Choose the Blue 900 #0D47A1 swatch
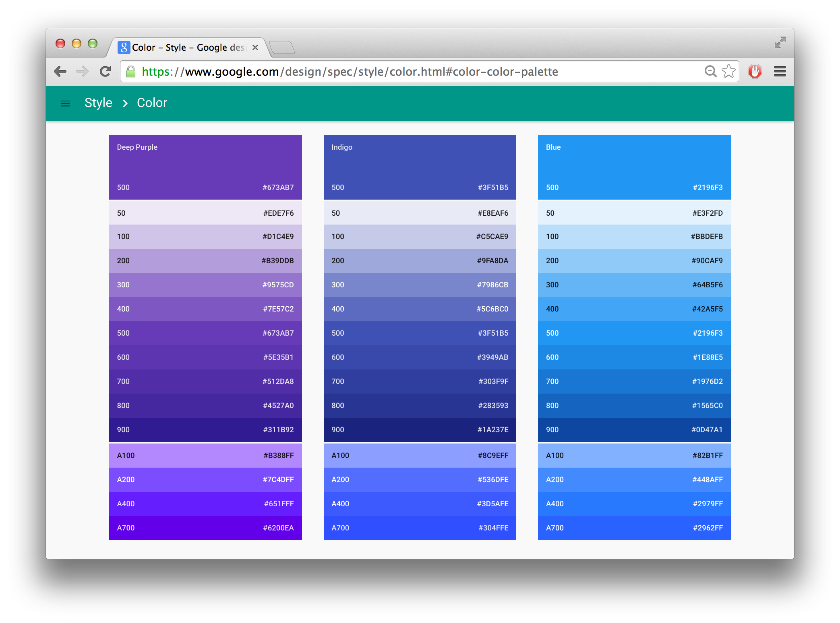Screen dimensions: 840x623 [x=634, y=429]
